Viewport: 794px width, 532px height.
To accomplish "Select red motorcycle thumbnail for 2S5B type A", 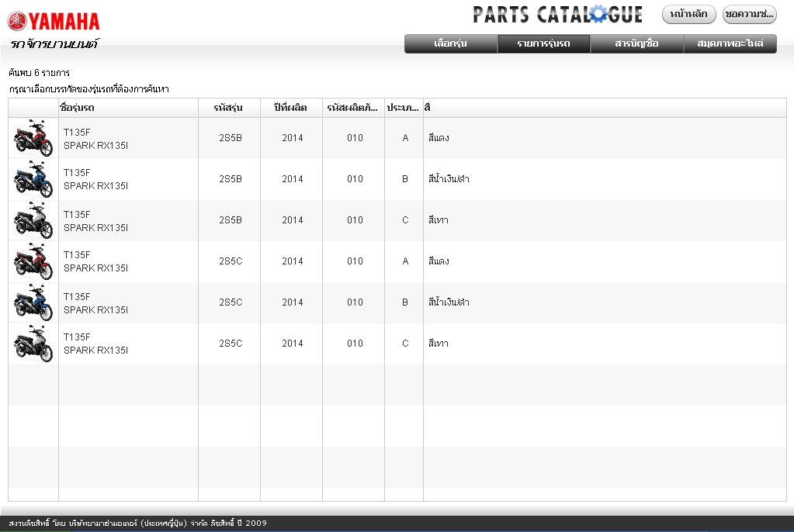I will pos(33,138).
